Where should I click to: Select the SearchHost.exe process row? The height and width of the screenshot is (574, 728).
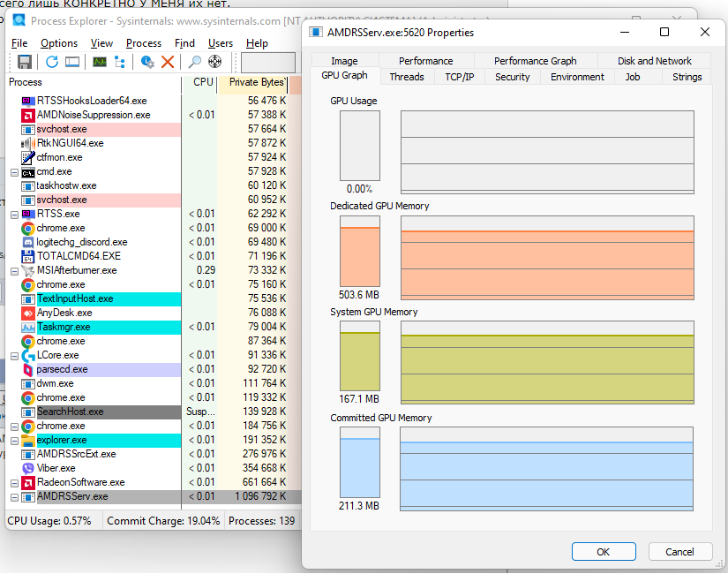point(154,412)
